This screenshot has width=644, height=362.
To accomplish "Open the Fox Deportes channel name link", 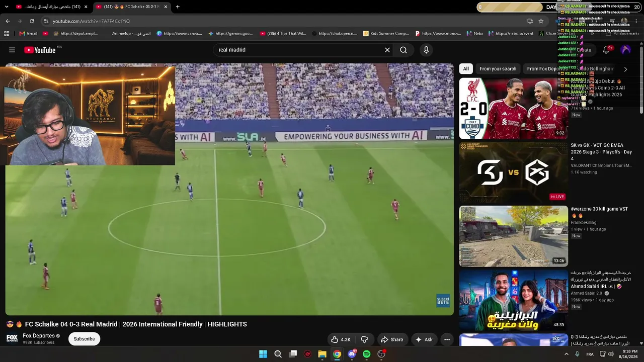I will coord(39,336).
